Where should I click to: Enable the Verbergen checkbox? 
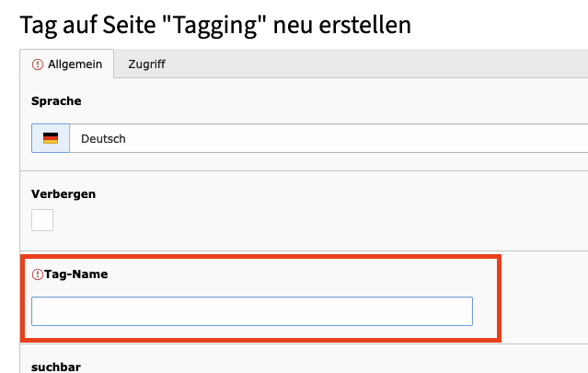(42, 220)
